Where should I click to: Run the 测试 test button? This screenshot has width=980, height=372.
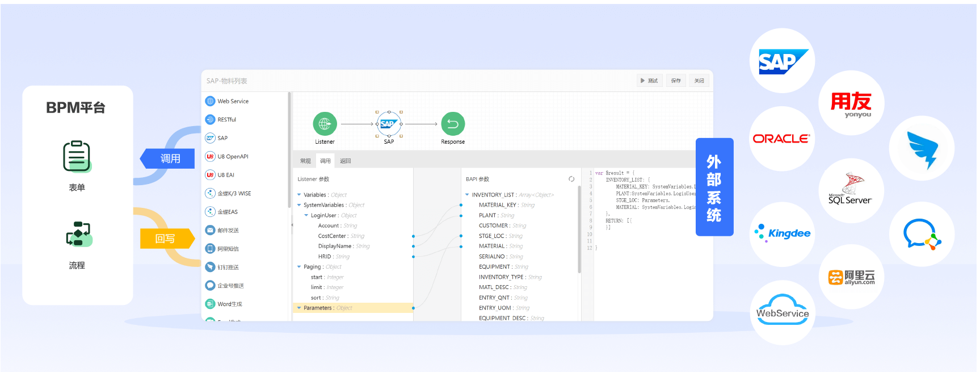tap(649, 81)
